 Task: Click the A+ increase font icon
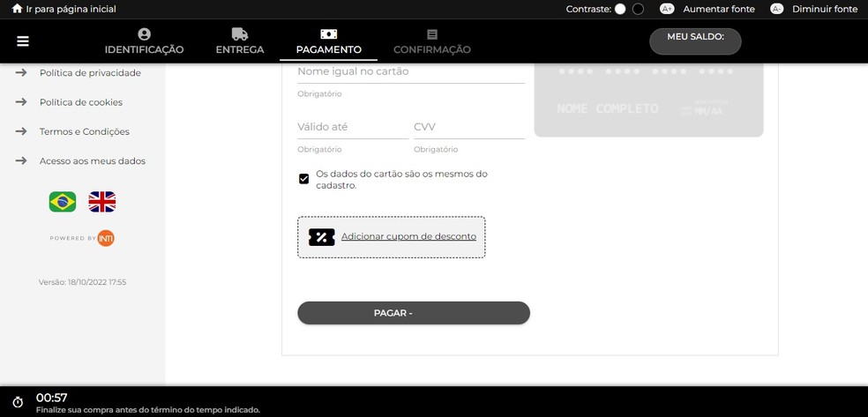point(667,9)
